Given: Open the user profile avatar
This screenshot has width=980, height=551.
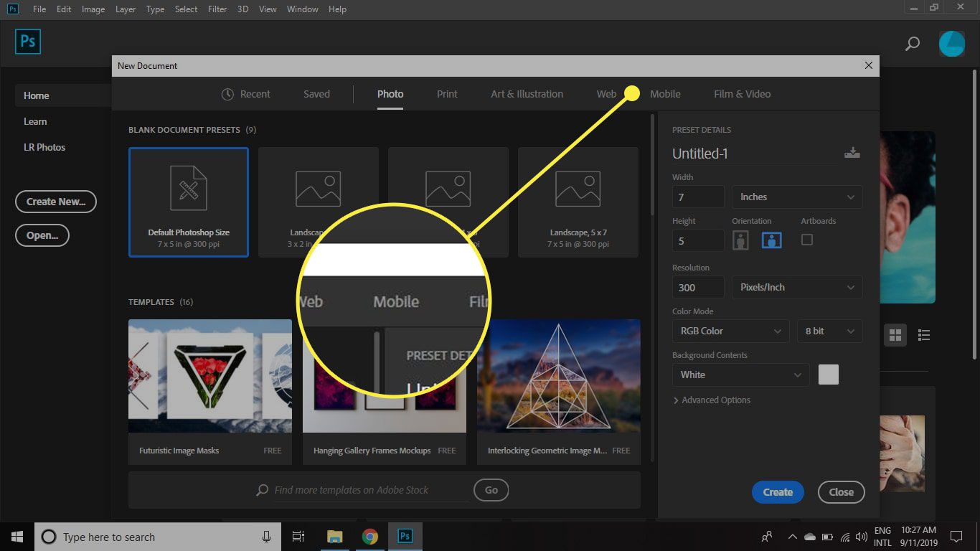Looking at the screenshot, I should click(952, 44).
